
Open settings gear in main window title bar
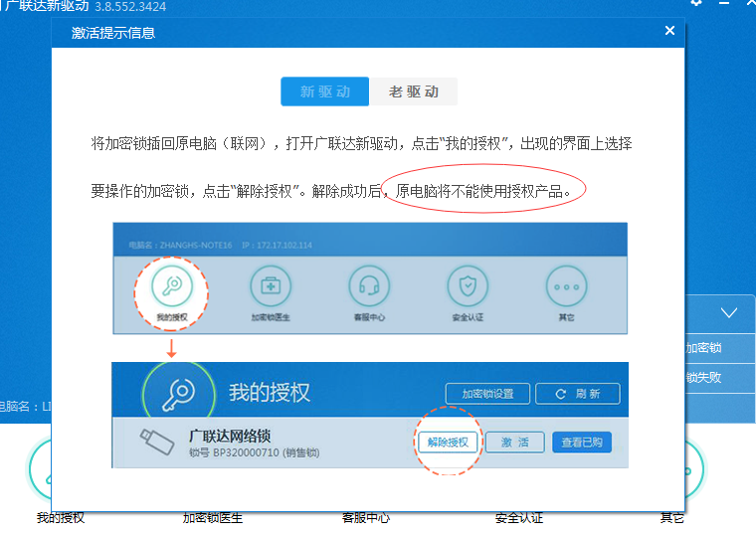695,2
